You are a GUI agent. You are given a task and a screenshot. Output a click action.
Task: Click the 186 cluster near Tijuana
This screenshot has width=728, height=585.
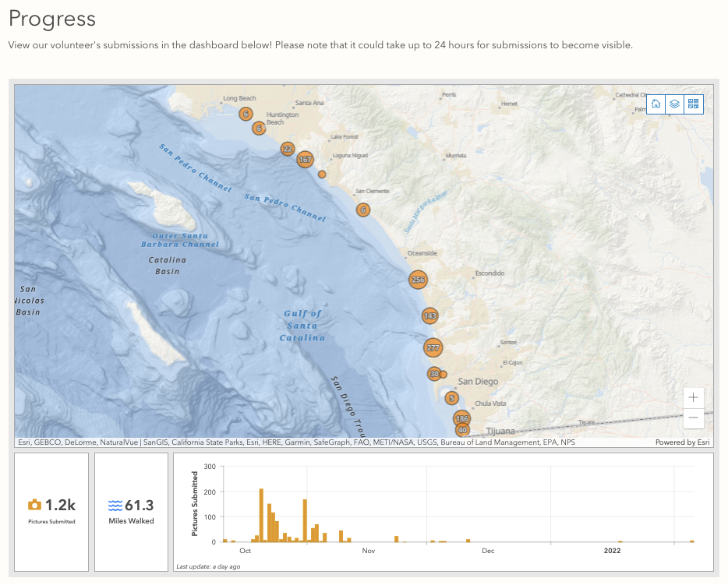461,418
